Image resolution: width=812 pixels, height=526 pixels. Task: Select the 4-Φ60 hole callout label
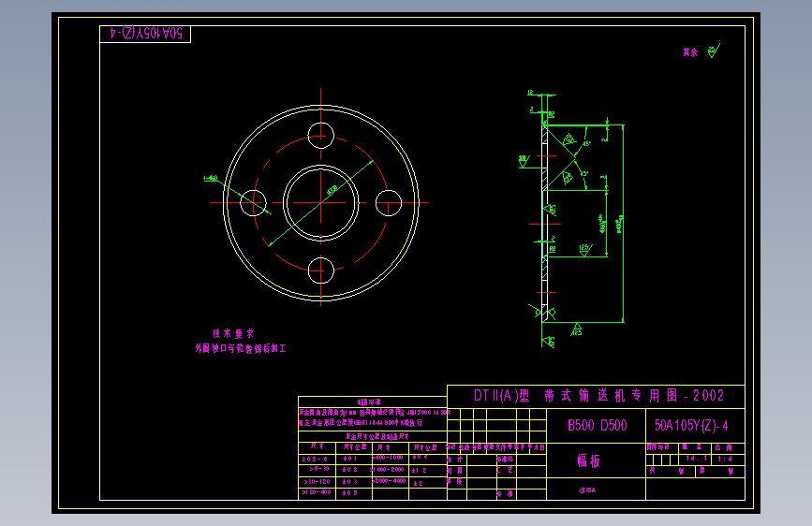click(211, 178)
